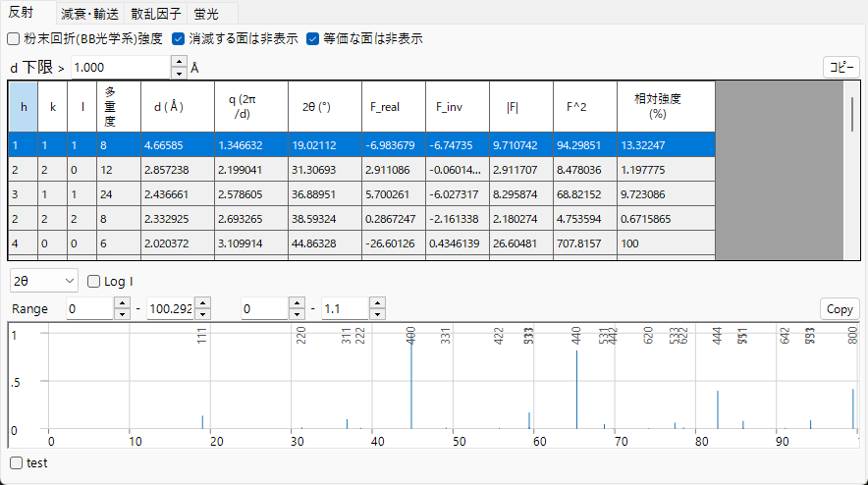868x485 pixels.
Task: Click the Range maximum field 100.292
Action: pos(171,308)
